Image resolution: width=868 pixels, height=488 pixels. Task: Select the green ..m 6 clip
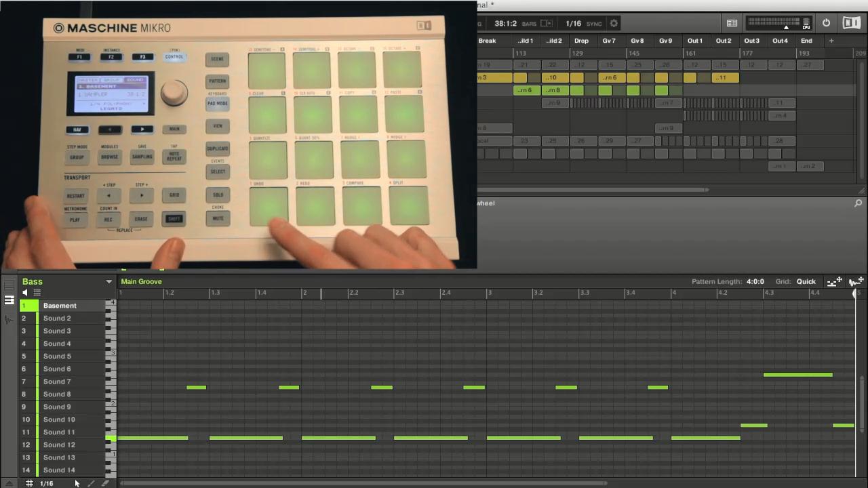point(527,90)
